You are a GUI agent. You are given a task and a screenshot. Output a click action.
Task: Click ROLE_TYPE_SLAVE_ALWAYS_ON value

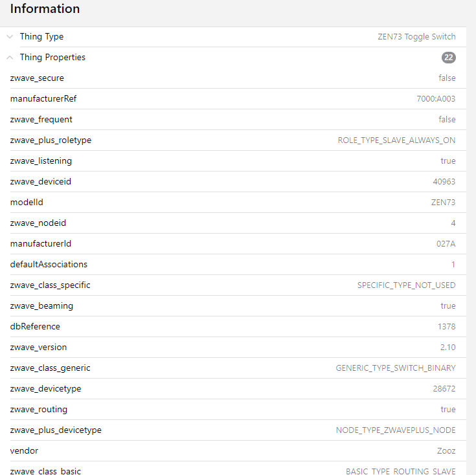(396, 140)
